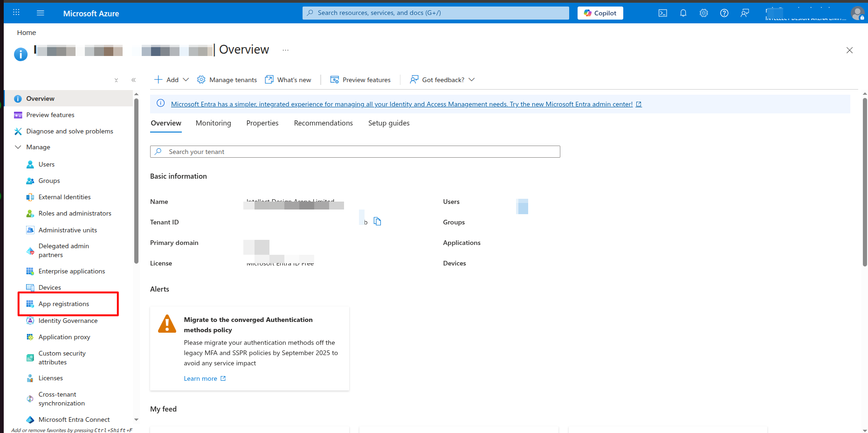Click the Custom security attributes icon

coord(30,358)
